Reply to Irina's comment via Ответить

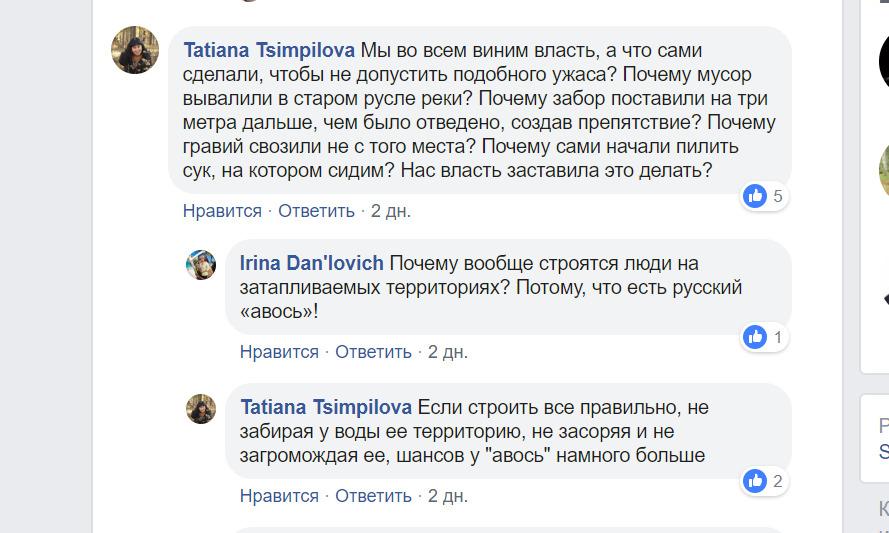(x=373, y=352)
